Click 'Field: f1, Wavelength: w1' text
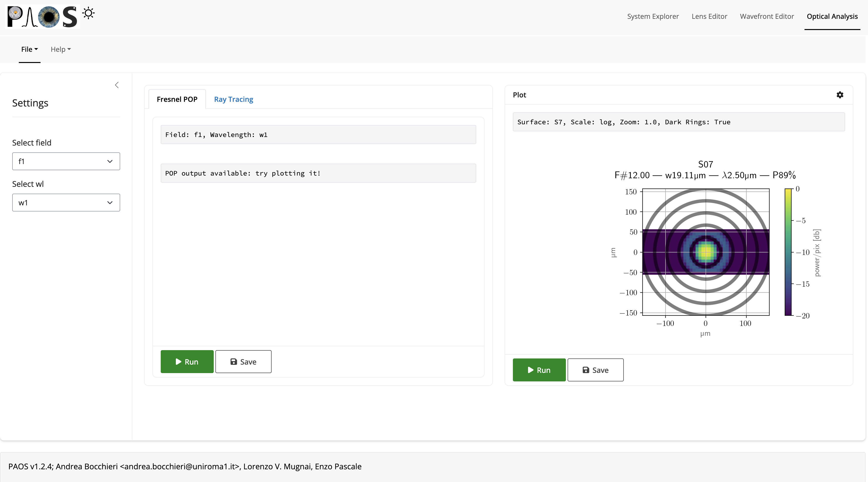Image resolution: width=868 pixels, height=482 pixels. [216, 135]
